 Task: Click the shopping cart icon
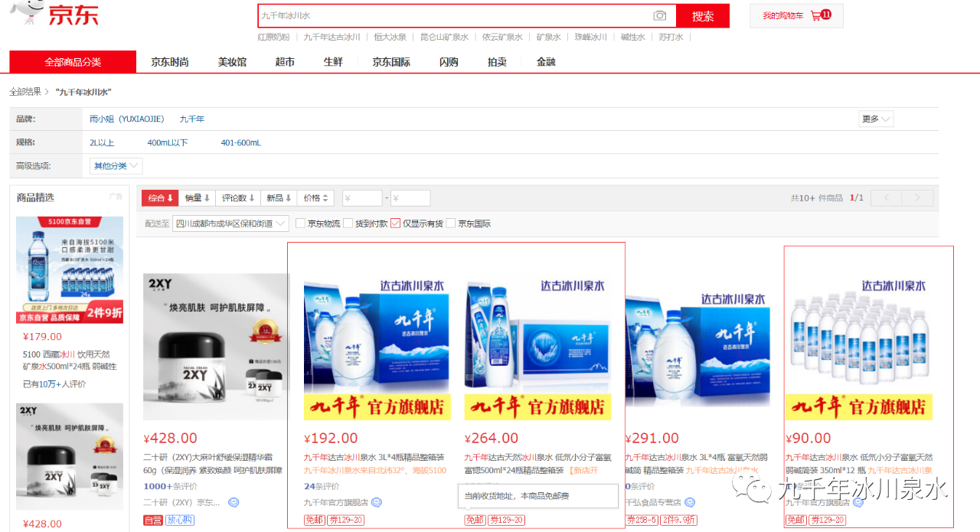coord(816,15)
